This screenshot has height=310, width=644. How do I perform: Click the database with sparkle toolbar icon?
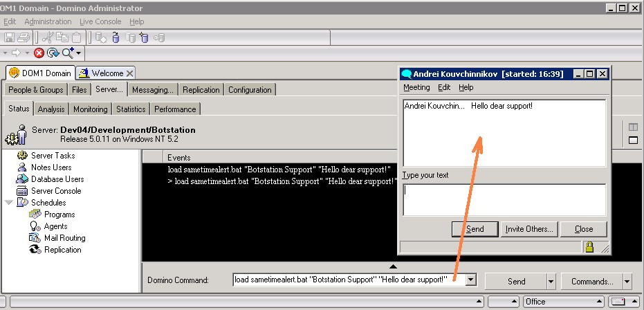coord(144,38)
